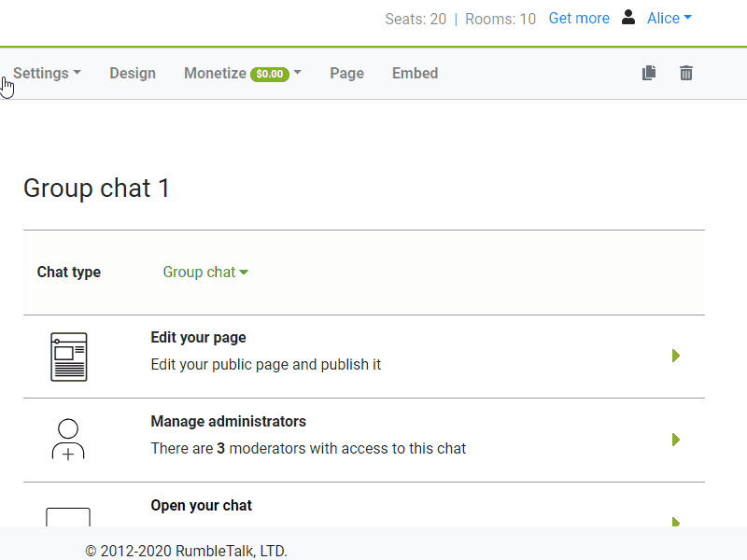Open the Embed tab
The width and height of the screenshot is (747, 560).
click(x=415, y=73)
